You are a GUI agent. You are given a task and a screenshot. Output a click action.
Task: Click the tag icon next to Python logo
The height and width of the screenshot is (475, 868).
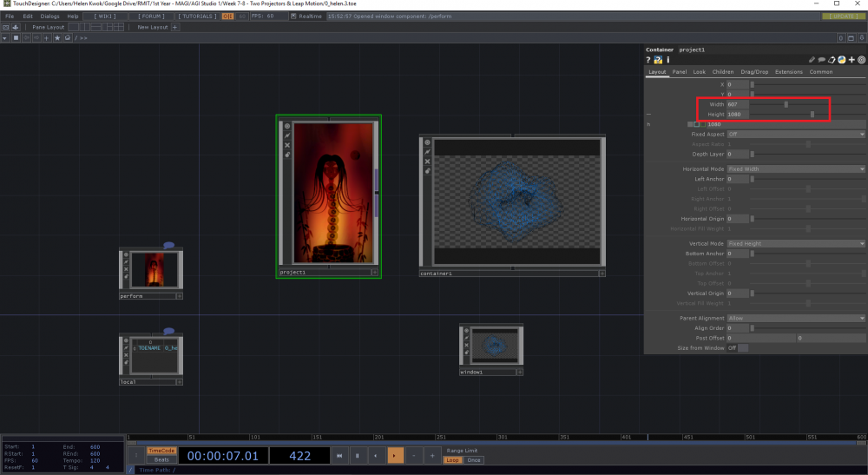pyautogui.click(x=832, y=60)
